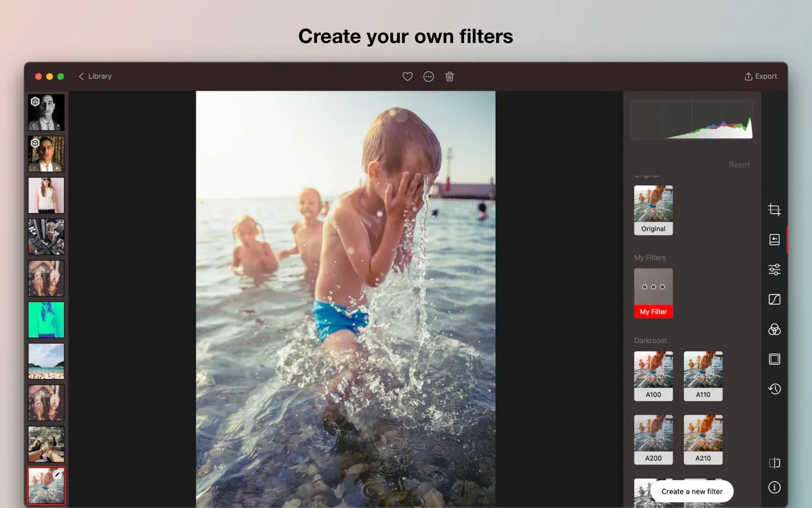
Task: Open the Frame tool panel
Action: tap(774, 359)
